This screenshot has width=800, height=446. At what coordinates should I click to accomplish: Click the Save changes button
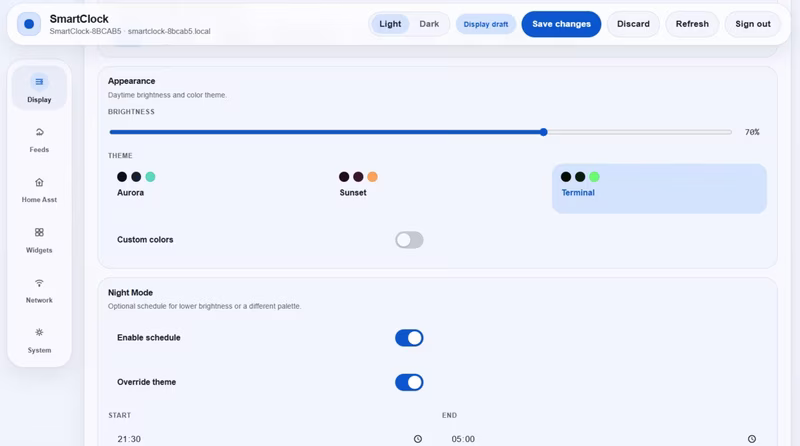click(561, 24)
